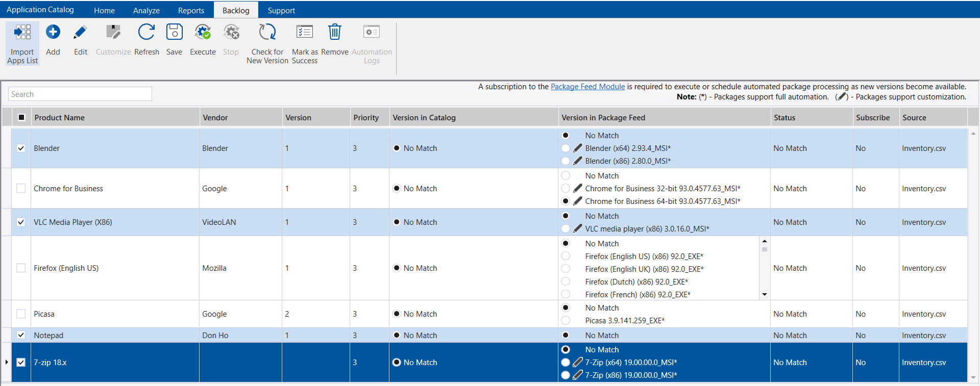Screen dimensions: 980x386
Task: Uncheck the Blender row checkbox
Action: pyautogui.click(x=21, y=148)
